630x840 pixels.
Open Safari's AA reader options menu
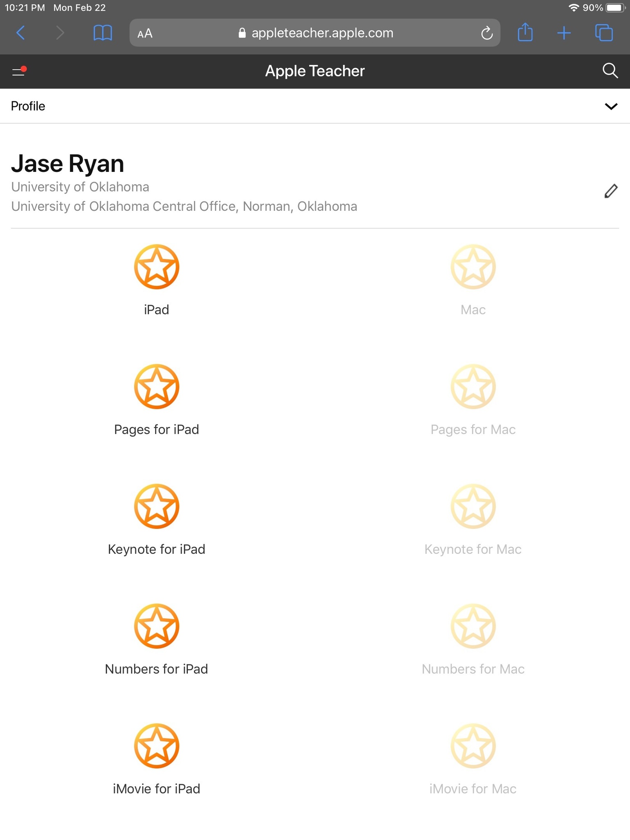coord(145,33)
